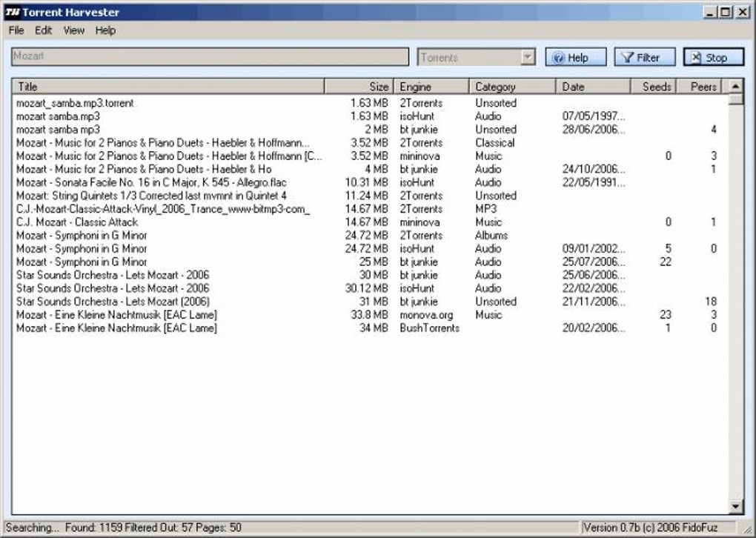Click the date 21/11/2006 cell
756x538 pixels.
594,302
